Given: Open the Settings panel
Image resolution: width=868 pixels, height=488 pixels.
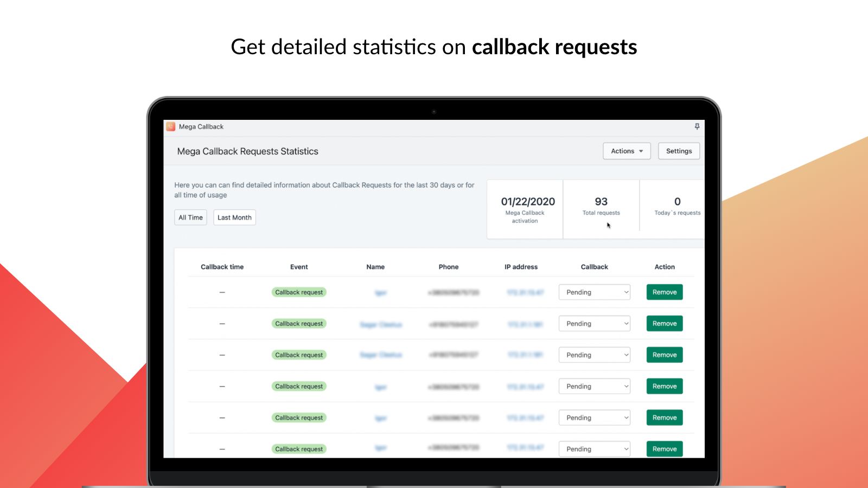Looking at the screenshot, I should pyautogui.click(x=679, y=151).
